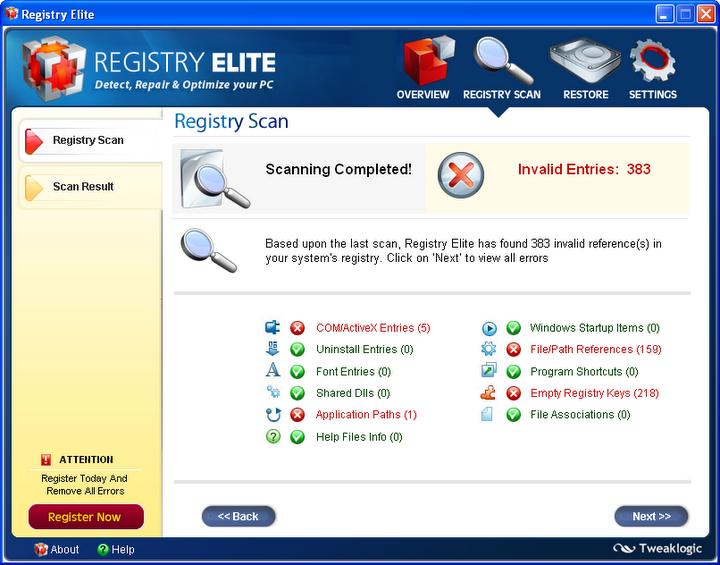
Task: Open the Settings gear icon
Action: pyautogui.click(x=652, y=61)
